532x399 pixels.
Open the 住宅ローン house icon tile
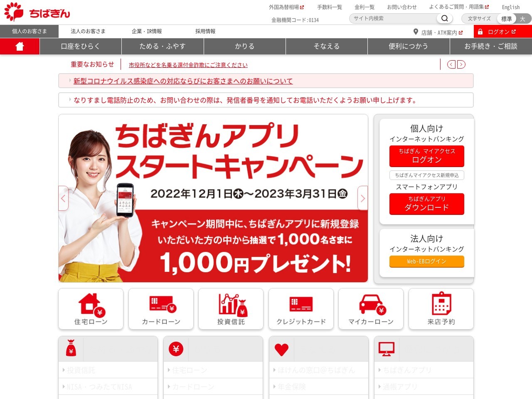click(91, 309)
